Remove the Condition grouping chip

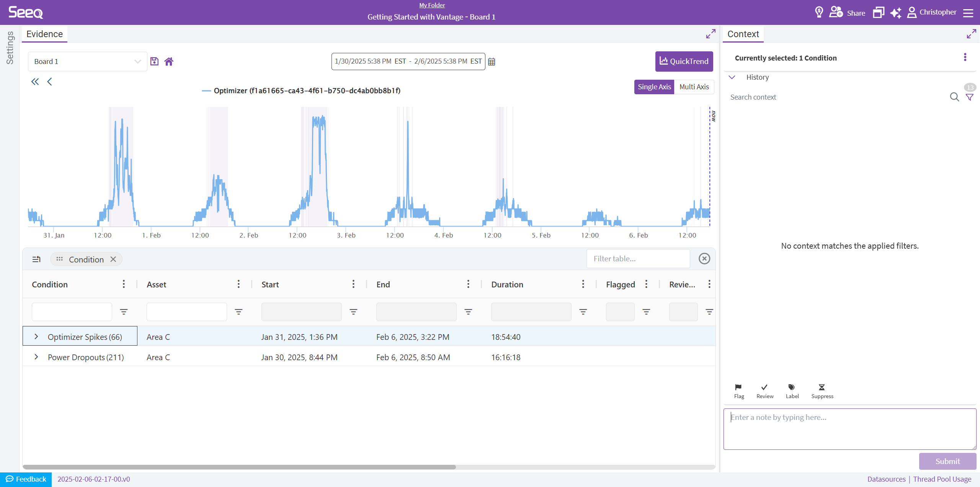pos(113,259)
